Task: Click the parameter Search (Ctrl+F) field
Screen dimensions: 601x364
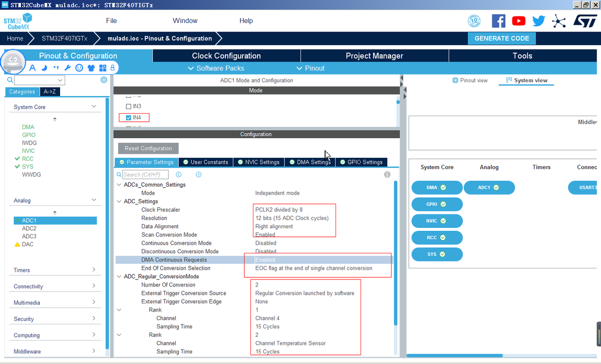Action: click(145, 175)
